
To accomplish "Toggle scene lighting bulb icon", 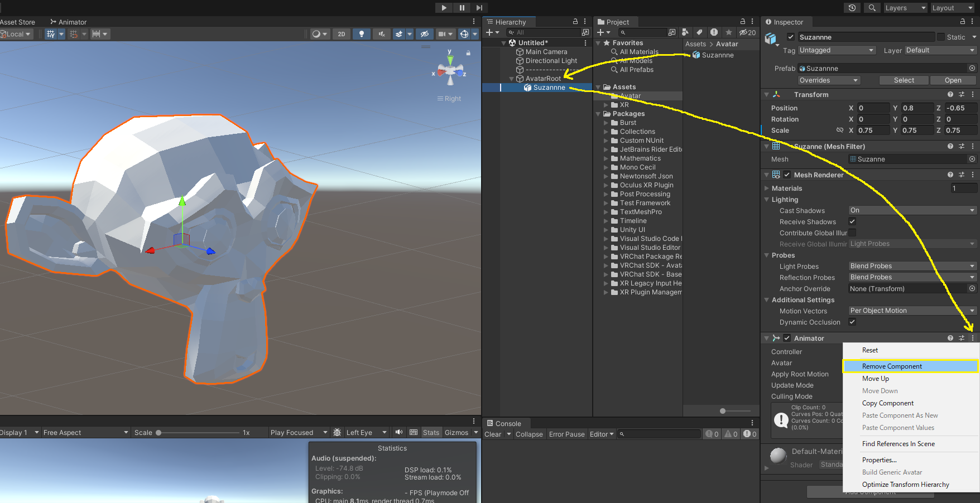I will coord(362,34).
